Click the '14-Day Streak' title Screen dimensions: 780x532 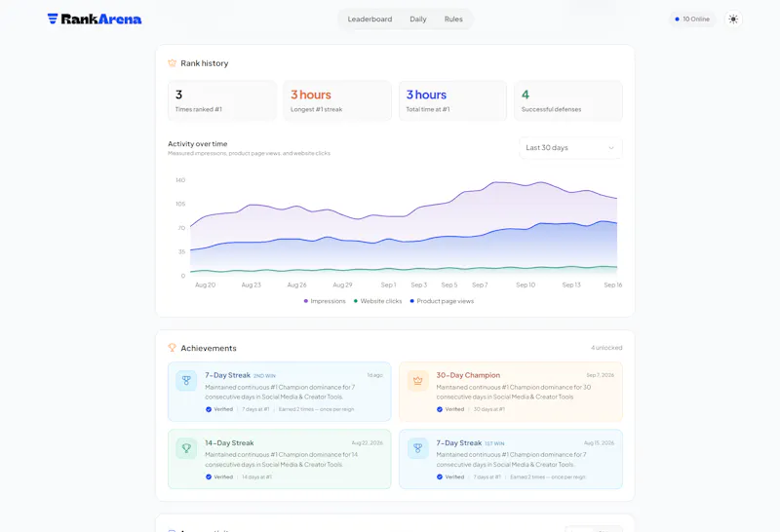pyautogui.click(x=229, y=442)
